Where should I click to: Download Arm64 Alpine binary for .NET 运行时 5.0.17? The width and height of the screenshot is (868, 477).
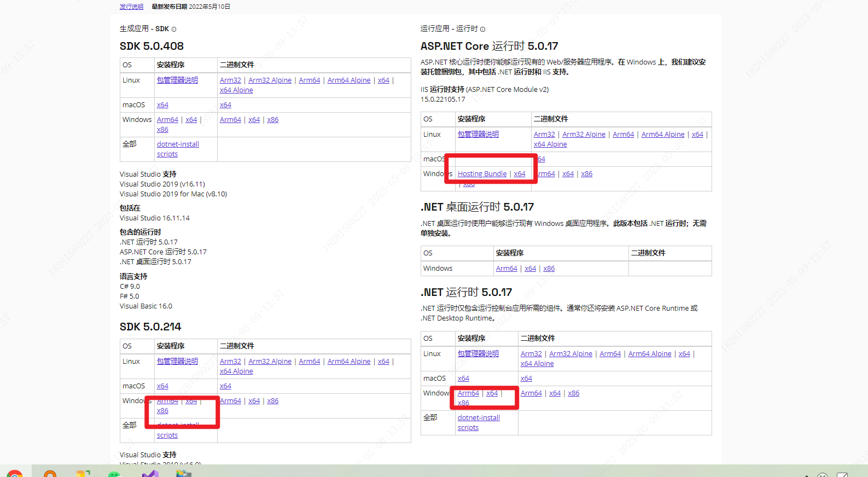[x=650, y=353]
